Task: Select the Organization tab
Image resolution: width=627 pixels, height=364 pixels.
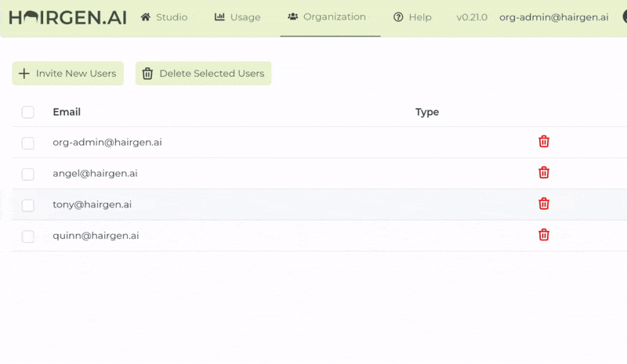Action: pyautogui.click(x=327, y=17)
